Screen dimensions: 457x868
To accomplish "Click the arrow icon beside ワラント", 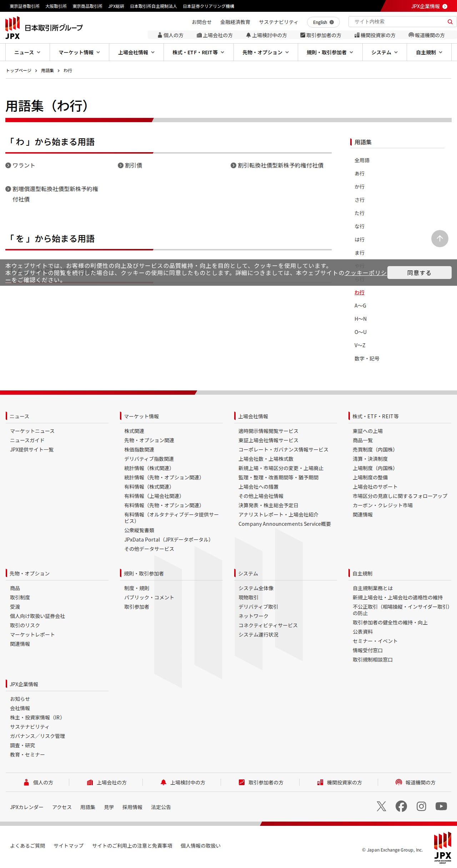I will [x=8, y=165].
